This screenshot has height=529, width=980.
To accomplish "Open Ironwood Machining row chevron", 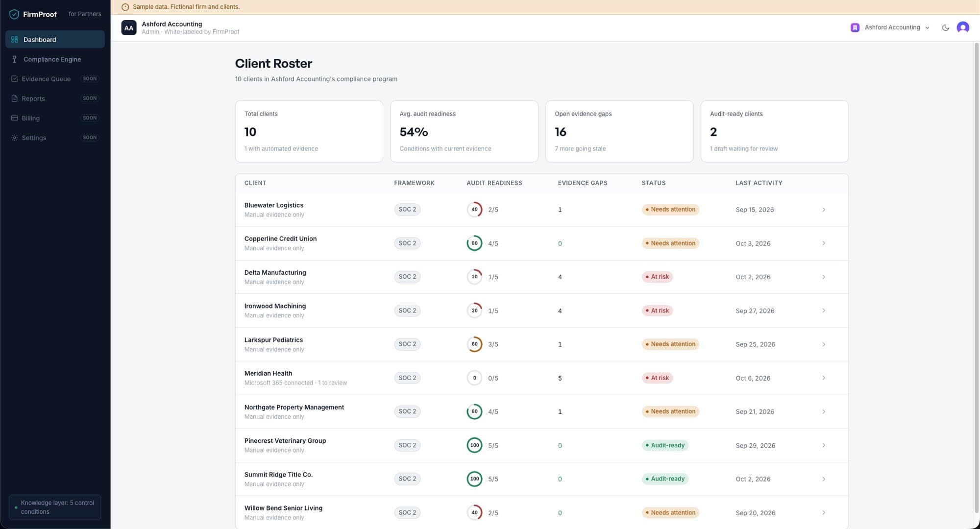I will 824,311.
